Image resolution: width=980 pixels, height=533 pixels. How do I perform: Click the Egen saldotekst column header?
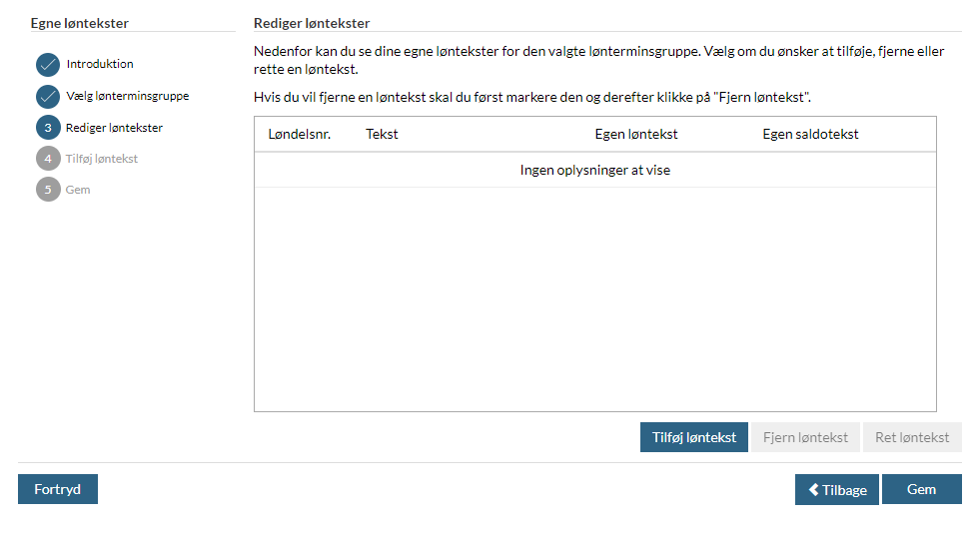[x=810, y=135]
